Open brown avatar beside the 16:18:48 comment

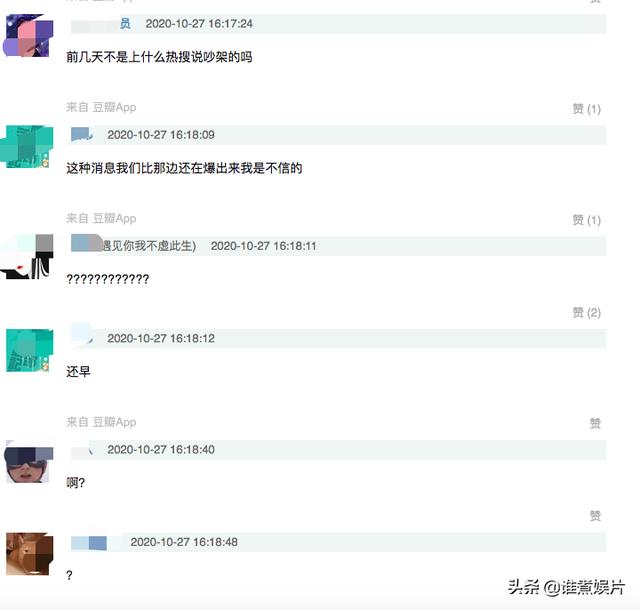(x=29, y=554)
